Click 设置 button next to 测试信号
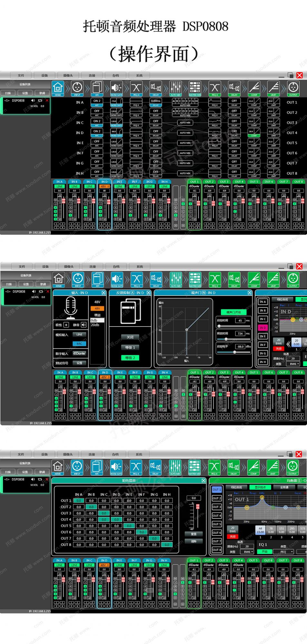This screenshot has width=307, height=644. 79,363
